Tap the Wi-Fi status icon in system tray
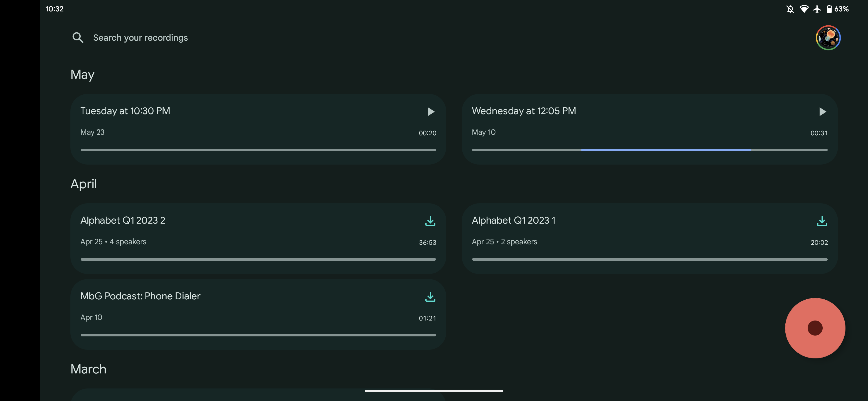Screen dimensions: 868x401 click(804, 8)
